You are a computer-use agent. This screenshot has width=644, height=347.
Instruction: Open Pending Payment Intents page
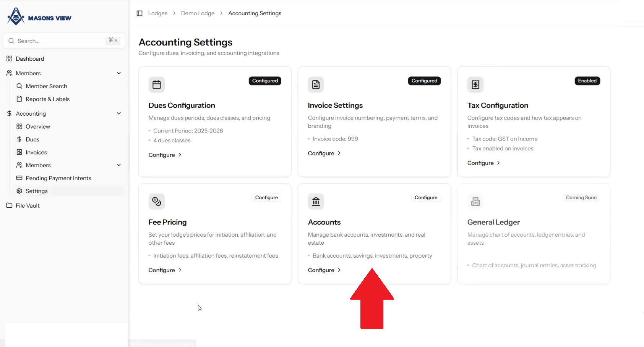pyautogui.click(x=58, y=178)
